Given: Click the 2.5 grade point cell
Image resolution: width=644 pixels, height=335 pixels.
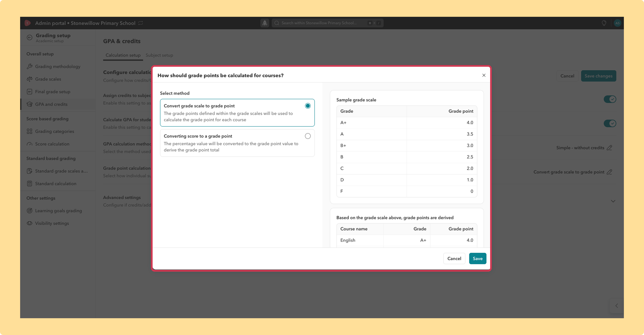Looking at the screenshot, I should tap(442, 157).
